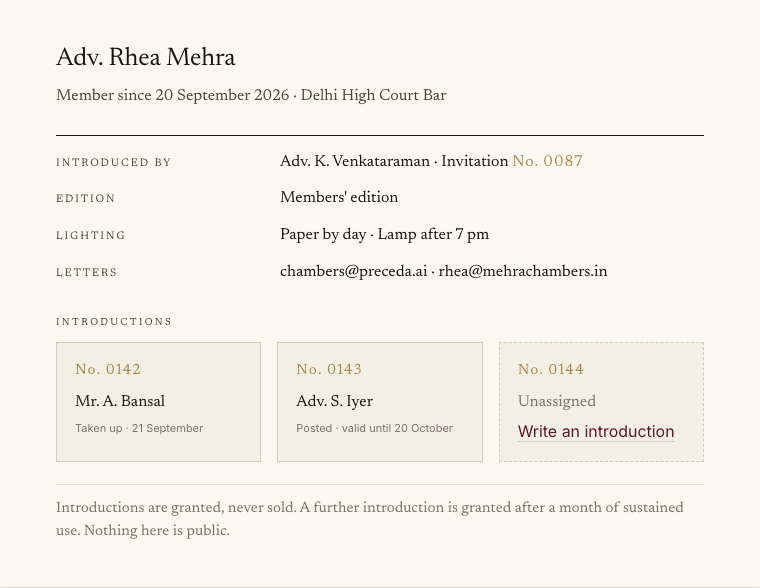This screenshot has width=760, height=588.
Task: Click the Mr. A. Bansal name
Action: coord(120,401)
